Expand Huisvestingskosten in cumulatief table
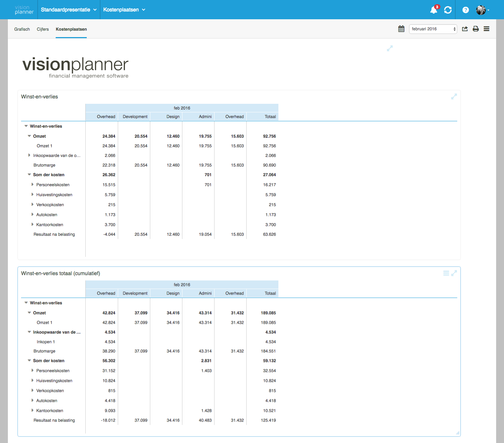 click(x=32, y=380)
